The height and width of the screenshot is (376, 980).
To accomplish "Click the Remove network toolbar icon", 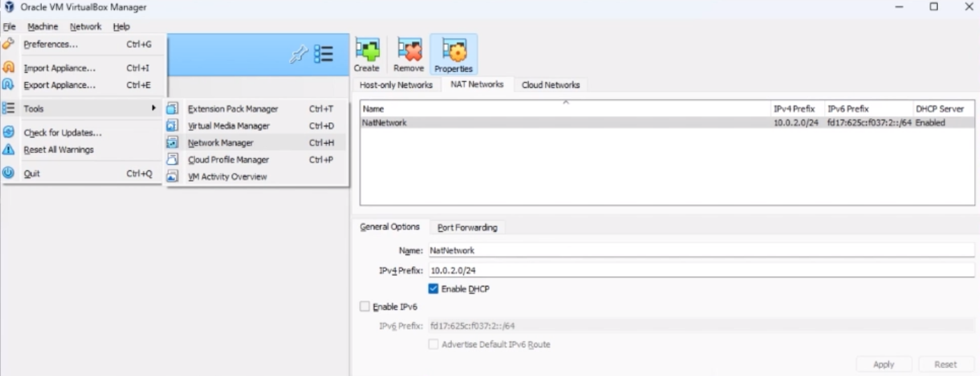I will (x=409, y=50).
